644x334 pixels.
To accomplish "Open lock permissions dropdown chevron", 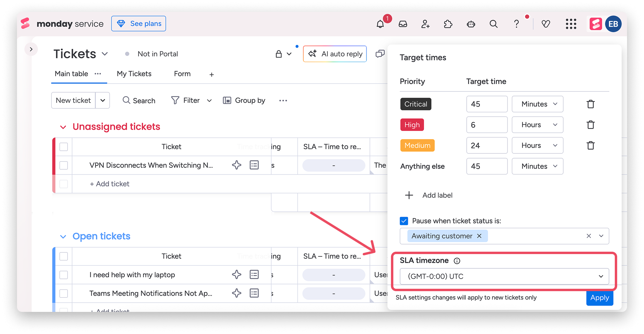I will tap(289, 54).
